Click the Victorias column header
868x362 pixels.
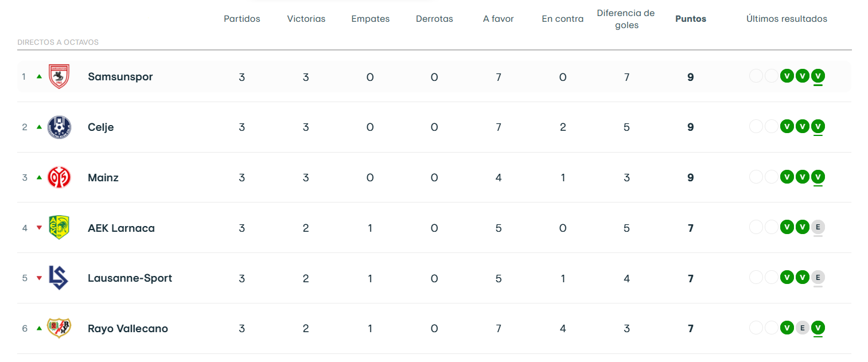coord(306,19)
